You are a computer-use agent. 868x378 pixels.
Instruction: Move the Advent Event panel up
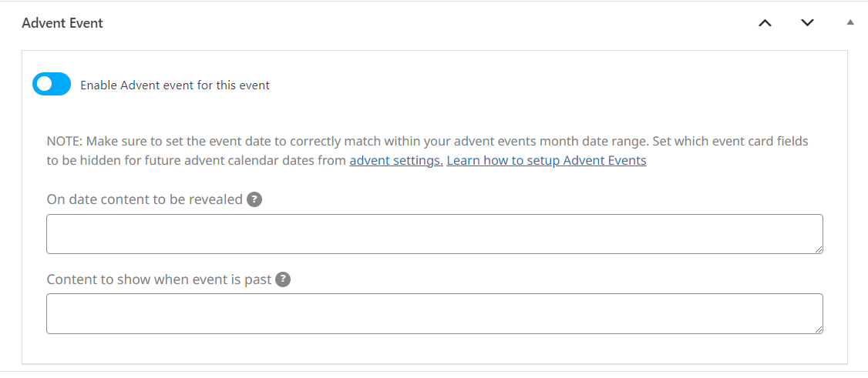click(765, 22)
